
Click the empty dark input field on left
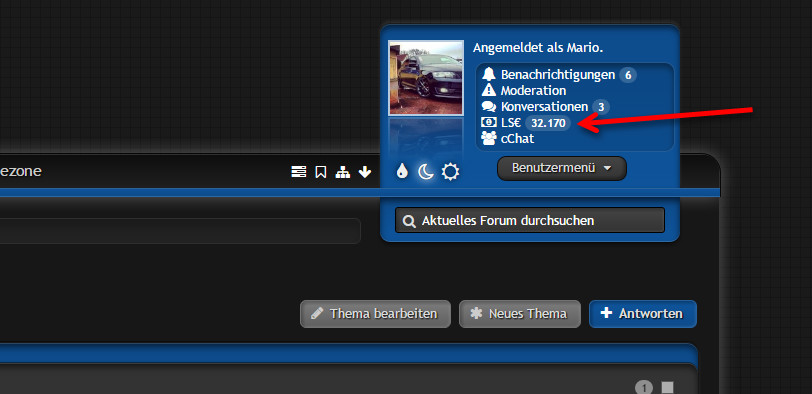click(x=180, y=231)
